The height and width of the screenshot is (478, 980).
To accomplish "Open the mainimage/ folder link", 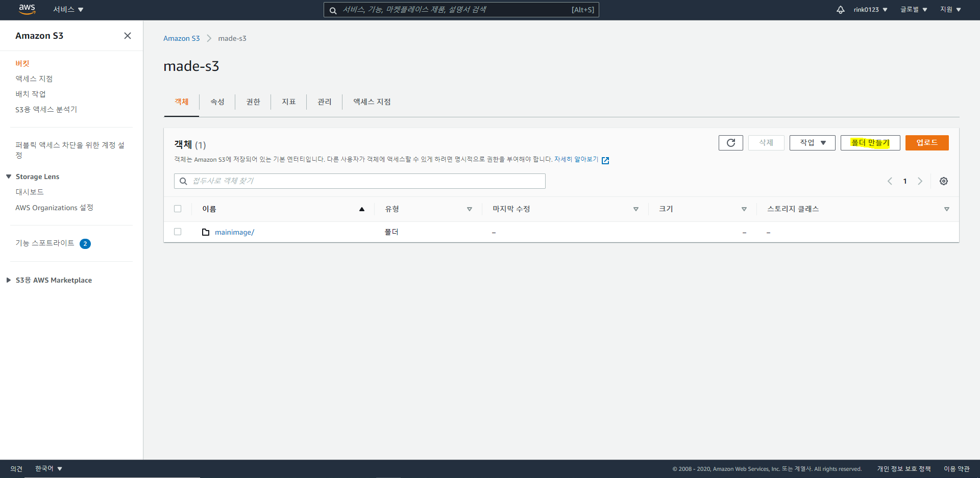I will (x=234, y=232).
